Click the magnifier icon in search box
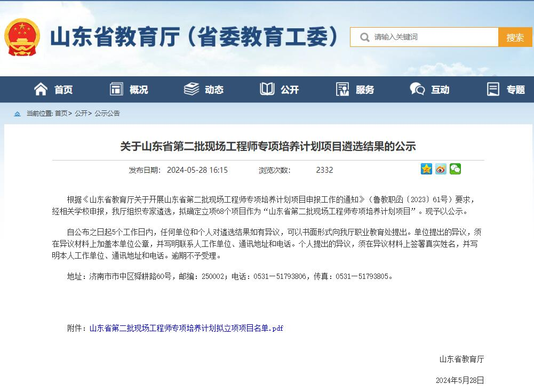This screenshot has height=392, width=534. coord(365,37)
